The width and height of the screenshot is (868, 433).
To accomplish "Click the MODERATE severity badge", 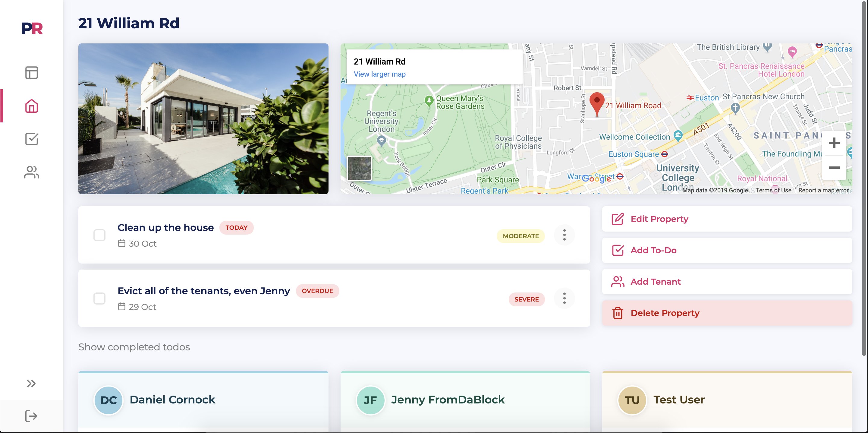I will tap(520, 236).
